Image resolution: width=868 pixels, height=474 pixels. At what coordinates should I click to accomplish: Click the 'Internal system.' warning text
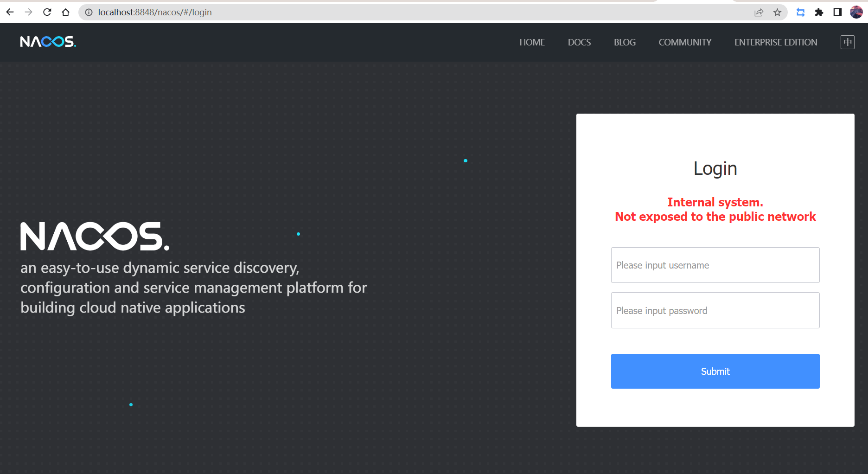(715, 202)
